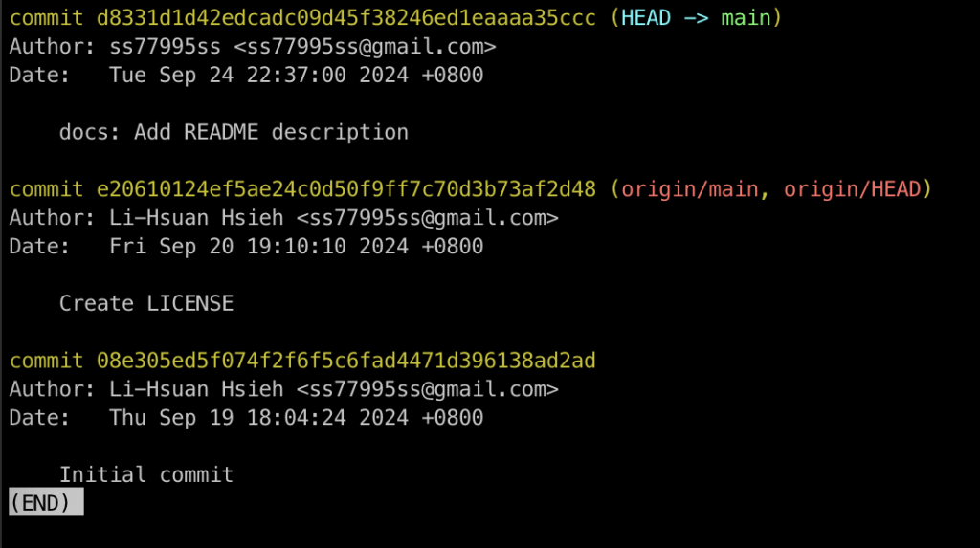Click the Initial commit message text
The height and width of the screenshot is (548, 980).
[146, 475]
